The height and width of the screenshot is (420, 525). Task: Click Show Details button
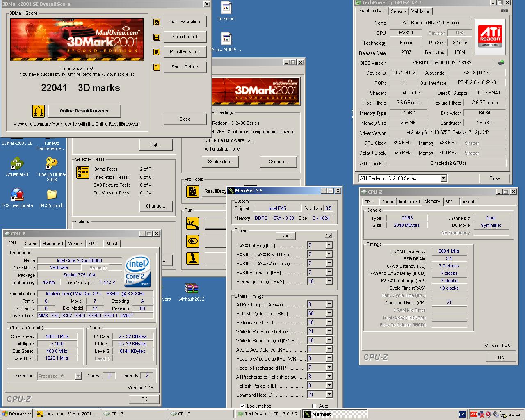185,67
